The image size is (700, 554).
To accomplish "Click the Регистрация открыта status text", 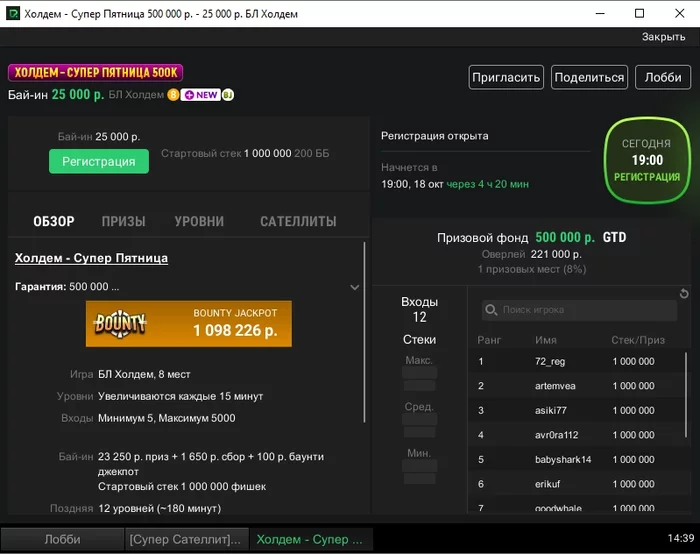I will tap(434, 136).
